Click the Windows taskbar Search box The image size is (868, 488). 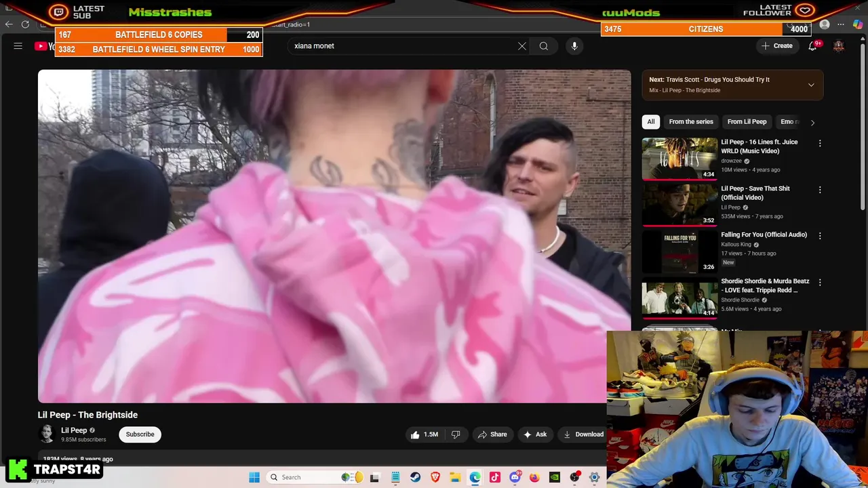tap(315, 477)
